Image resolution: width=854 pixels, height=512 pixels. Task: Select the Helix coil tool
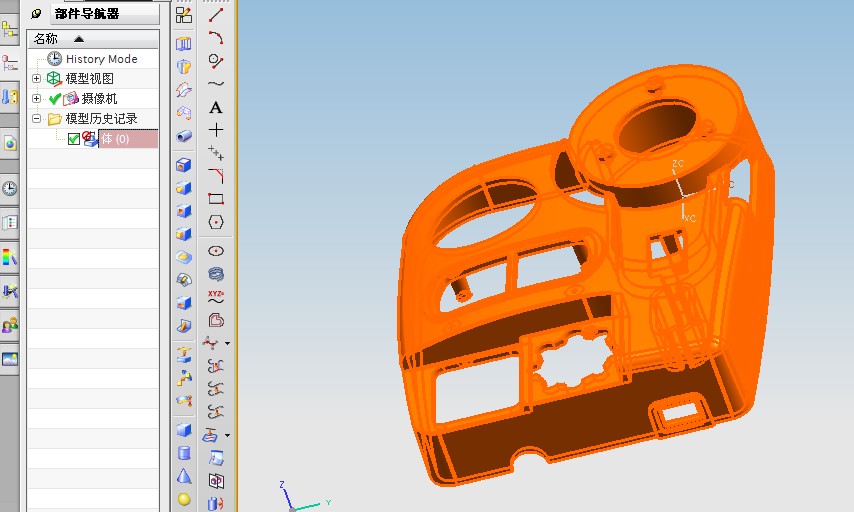point(216,274)
